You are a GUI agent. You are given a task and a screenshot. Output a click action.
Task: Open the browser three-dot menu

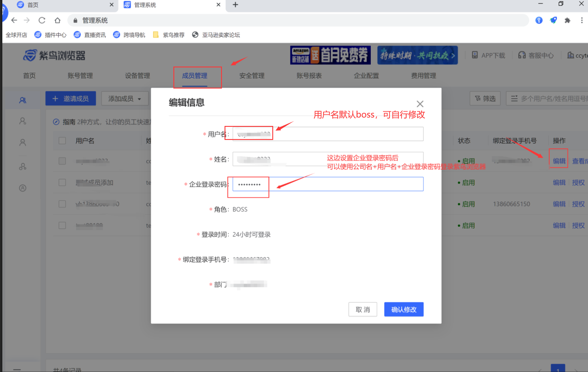tap(582, 20)
